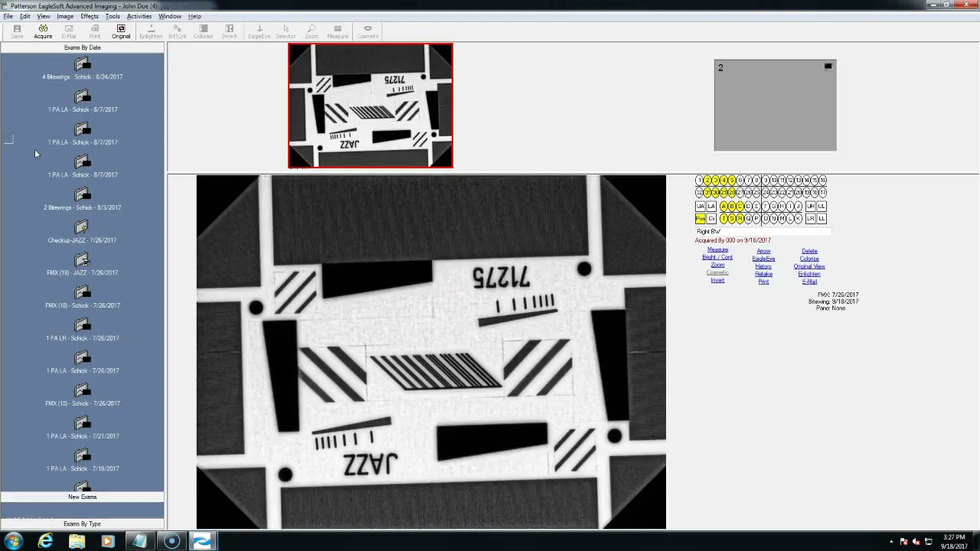Expand the Exams By Date section
Viewport: 980px width, 551px height.
(x=82, y=47)
